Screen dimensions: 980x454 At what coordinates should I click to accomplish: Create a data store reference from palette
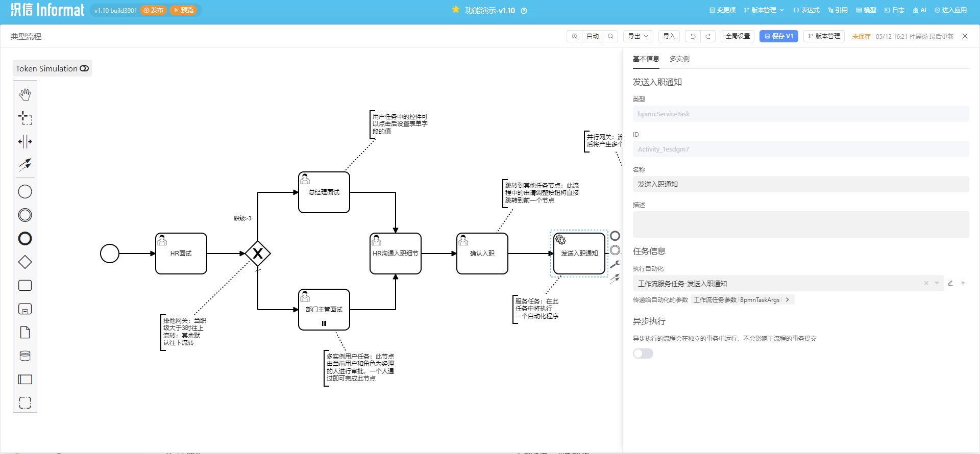(x=25, y=356)
